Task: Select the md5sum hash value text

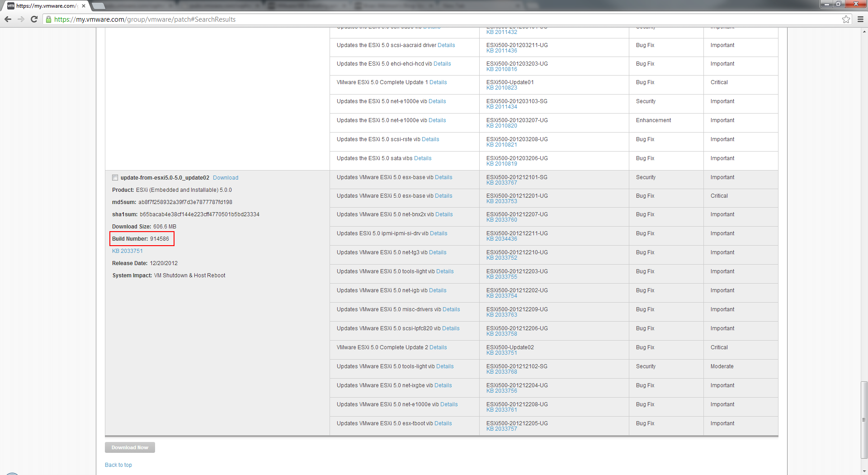Action: [185, 202]
